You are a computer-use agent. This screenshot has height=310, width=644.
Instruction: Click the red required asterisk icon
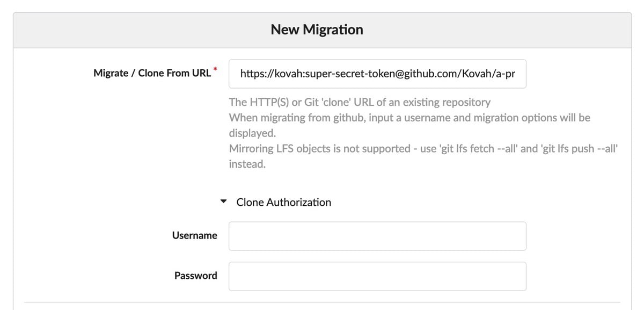click(x=215, y=69)
